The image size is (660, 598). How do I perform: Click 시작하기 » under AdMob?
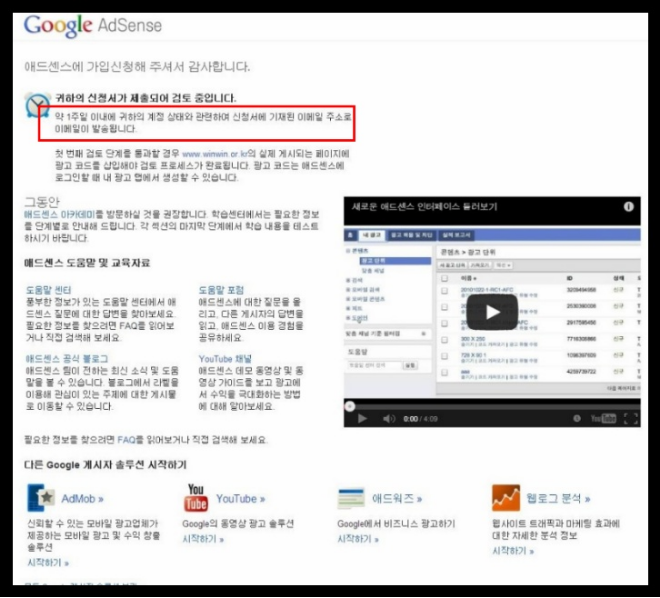point(48,563)
